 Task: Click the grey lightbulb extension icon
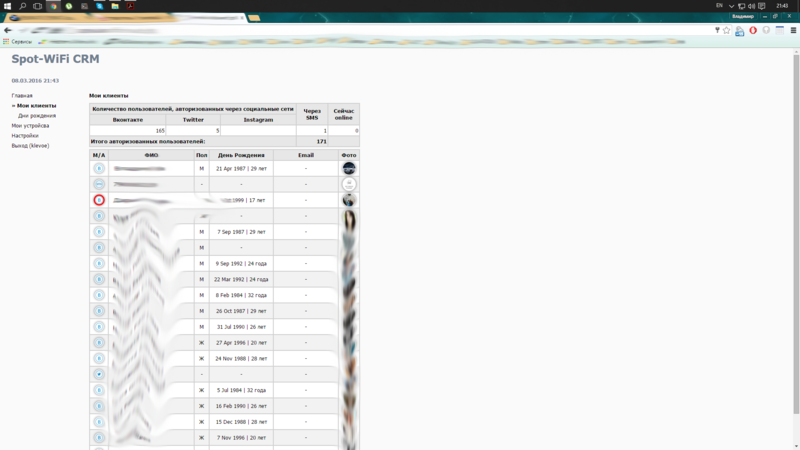[766, 30]
